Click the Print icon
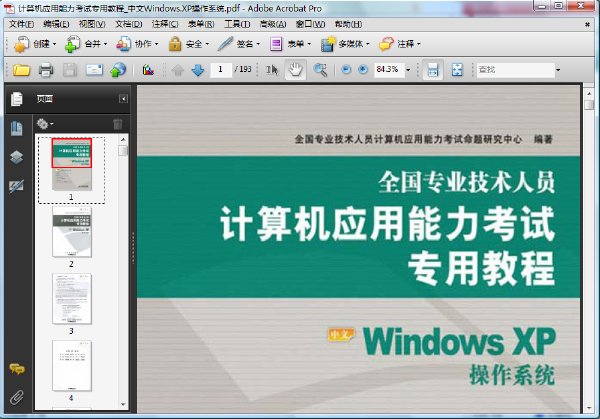 [x=46, y=70]
